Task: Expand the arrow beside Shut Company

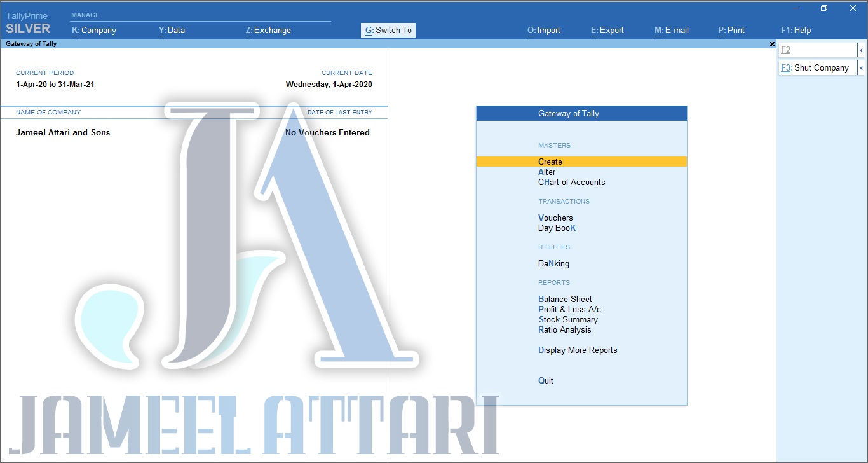Action: click(x=861, y=67)
